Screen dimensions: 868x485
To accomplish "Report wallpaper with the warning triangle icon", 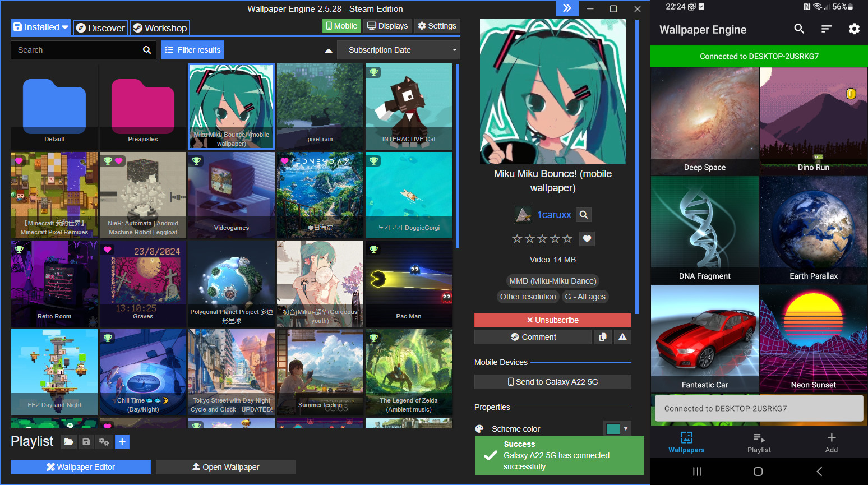I will tap(622, 337).
